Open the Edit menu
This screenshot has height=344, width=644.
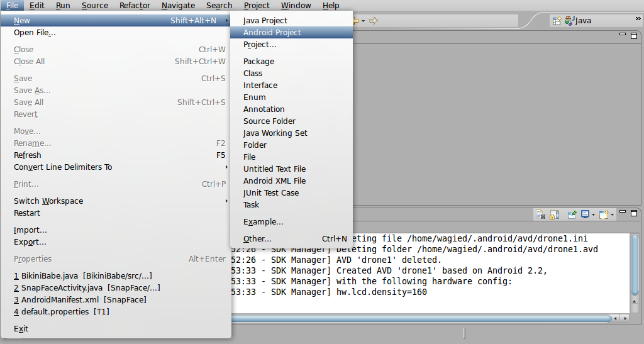click(37, 5)
